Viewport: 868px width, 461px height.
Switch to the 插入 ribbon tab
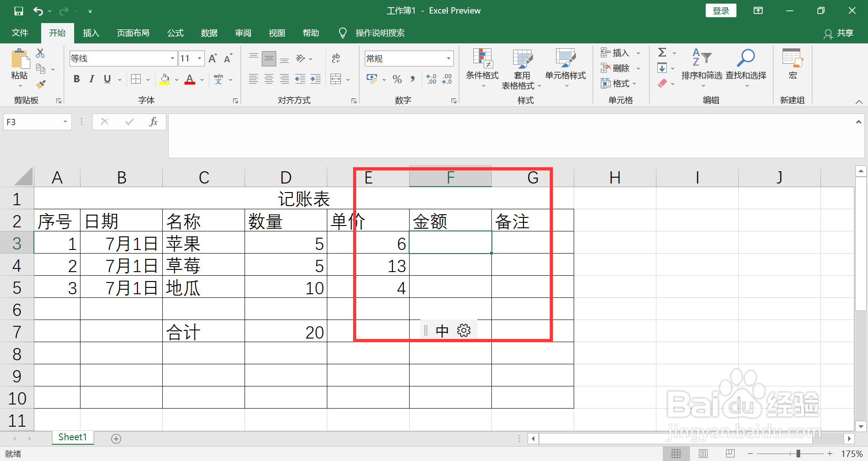(90, 33)
